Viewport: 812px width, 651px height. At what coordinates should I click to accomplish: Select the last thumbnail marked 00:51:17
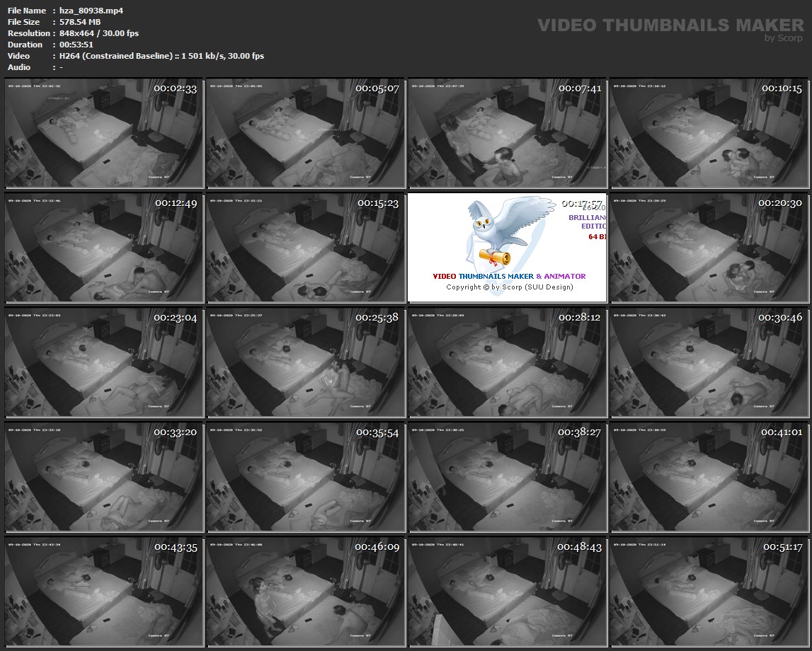pos(709,592)
